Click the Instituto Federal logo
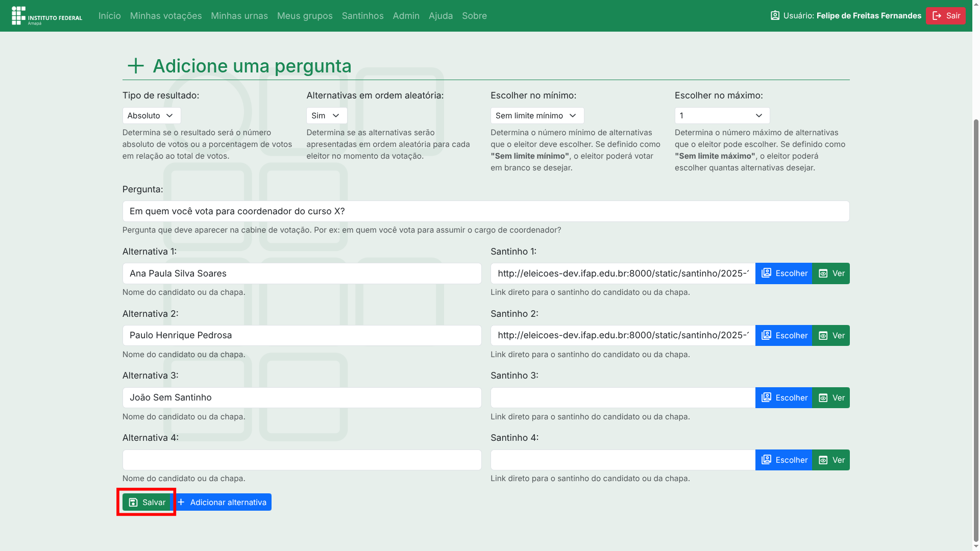 (47, 16)
